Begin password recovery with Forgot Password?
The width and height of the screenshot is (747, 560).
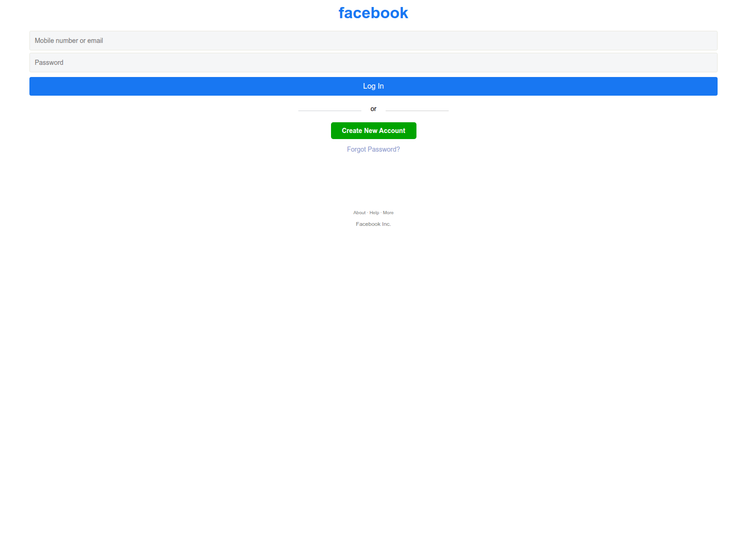pos(373,149)
